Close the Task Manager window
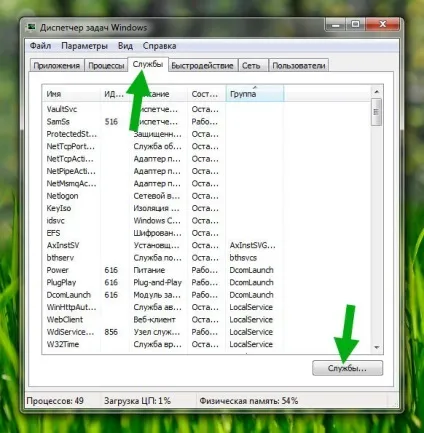The height and width of the screenshot is (433, 424). coord(382,24)
